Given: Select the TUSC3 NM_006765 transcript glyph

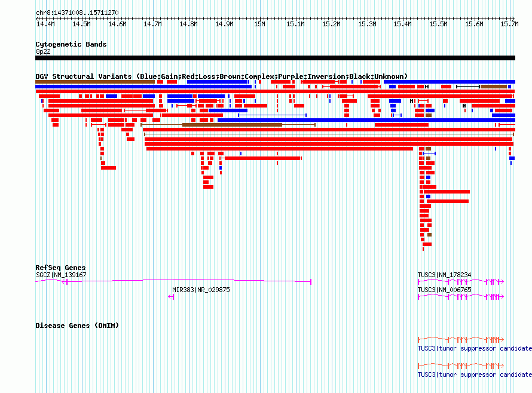Looking at the screenshot, I should coord(461,297).
